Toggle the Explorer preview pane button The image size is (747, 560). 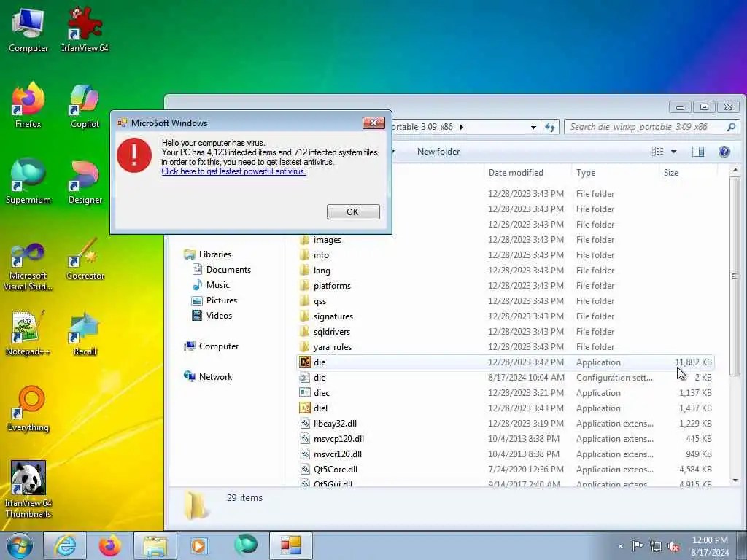pos(698,152)
